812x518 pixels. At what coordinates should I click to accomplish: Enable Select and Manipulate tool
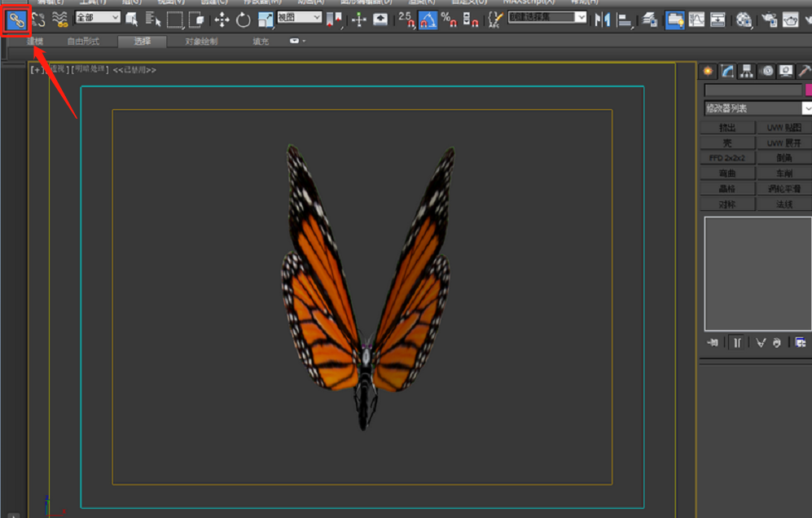(x=359, y=20)
